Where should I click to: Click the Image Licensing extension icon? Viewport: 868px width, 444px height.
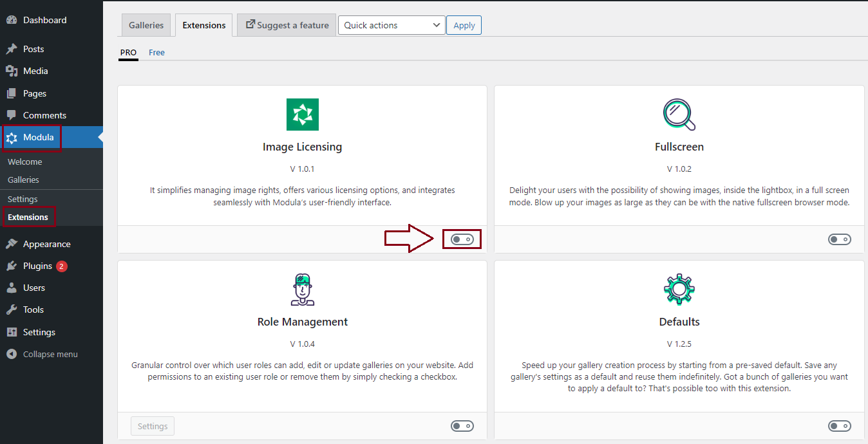(x=302, y=115)
